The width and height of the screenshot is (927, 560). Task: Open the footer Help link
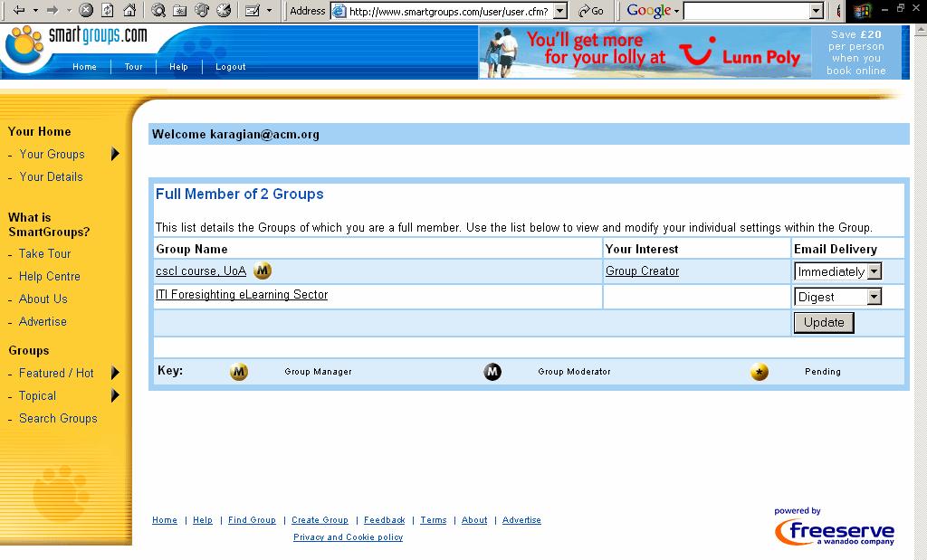coord(202,520)
